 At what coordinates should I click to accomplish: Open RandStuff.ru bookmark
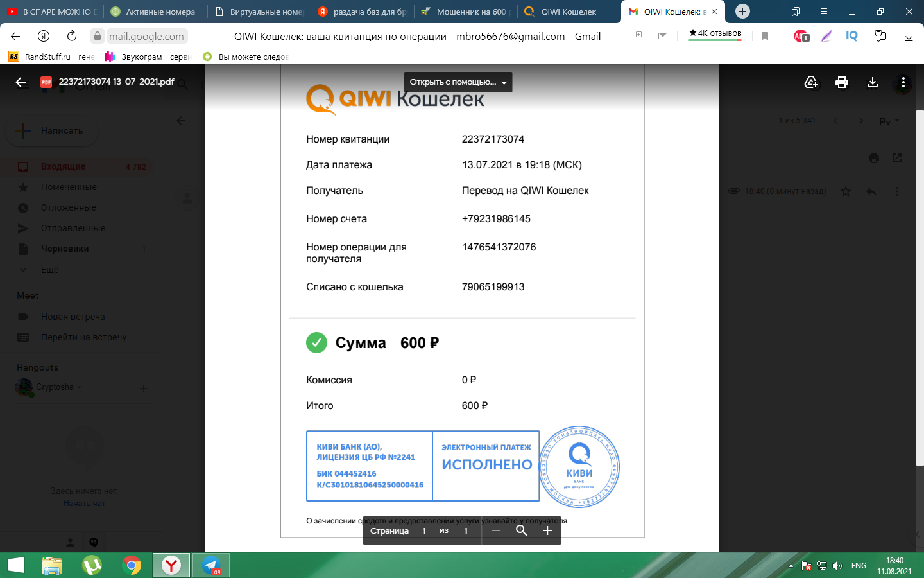click(x=51, y=57)
